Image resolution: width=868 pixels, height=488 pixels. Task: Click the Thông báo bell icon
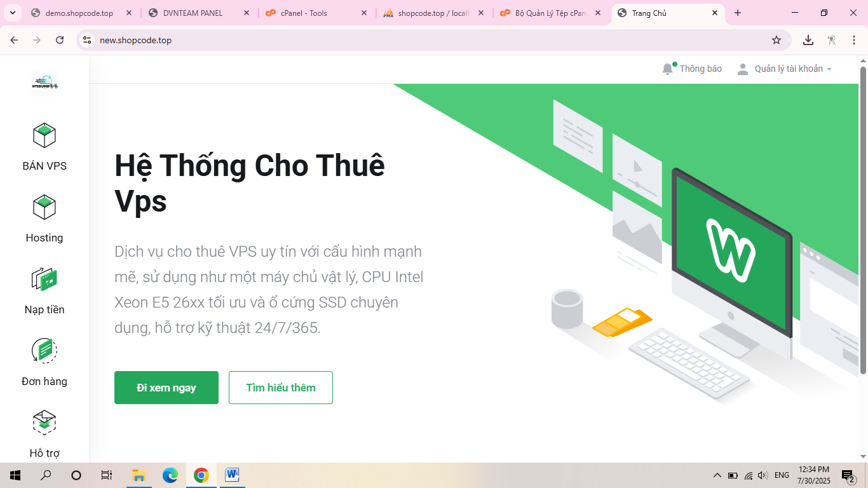pos(668,69)
